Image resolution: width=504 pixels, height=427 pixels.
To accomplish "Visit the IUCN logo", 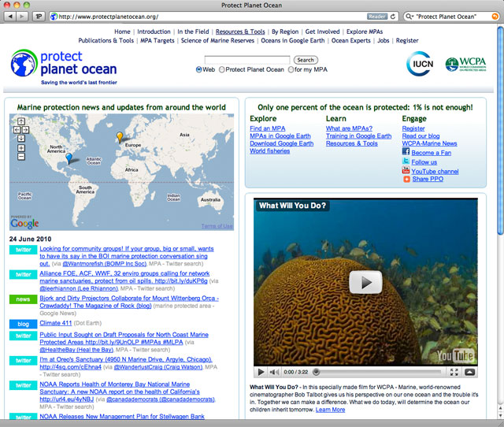I will point(420,64).
